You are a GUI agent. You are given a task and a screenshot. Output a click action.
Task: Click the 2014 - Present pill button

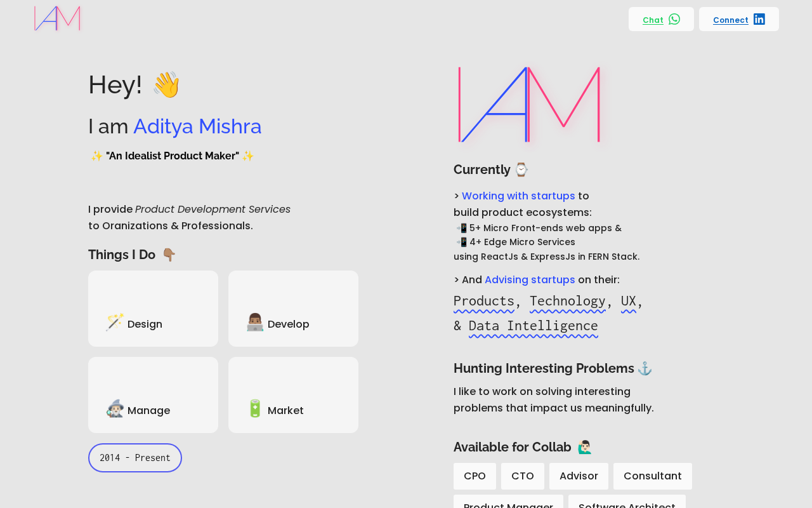(x=135, y=458)
